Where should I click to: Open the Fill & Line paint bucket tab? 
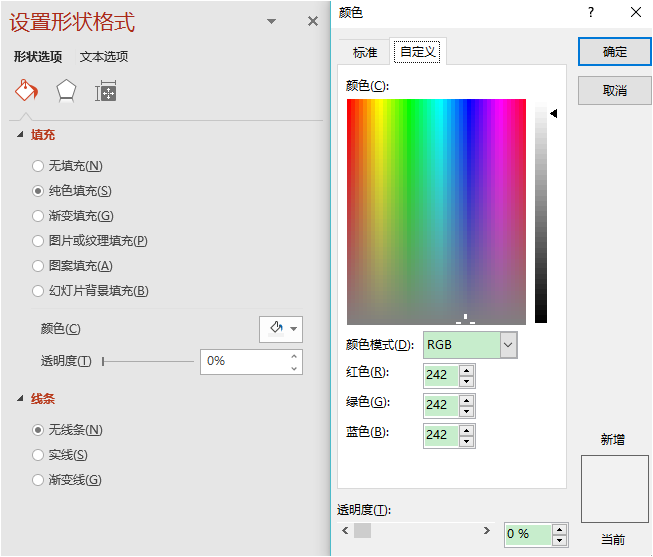click(26, 91)
